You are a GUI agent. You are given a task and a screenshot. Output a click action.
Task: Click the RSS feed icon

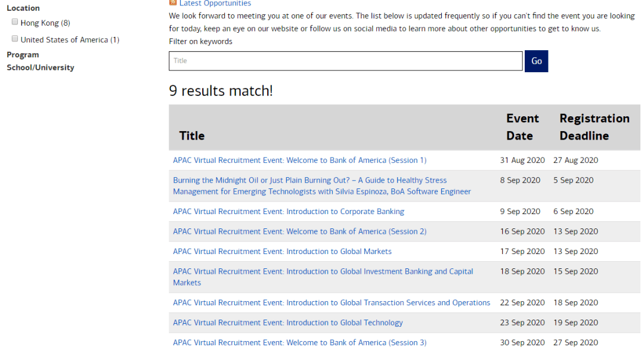point(172,2)
